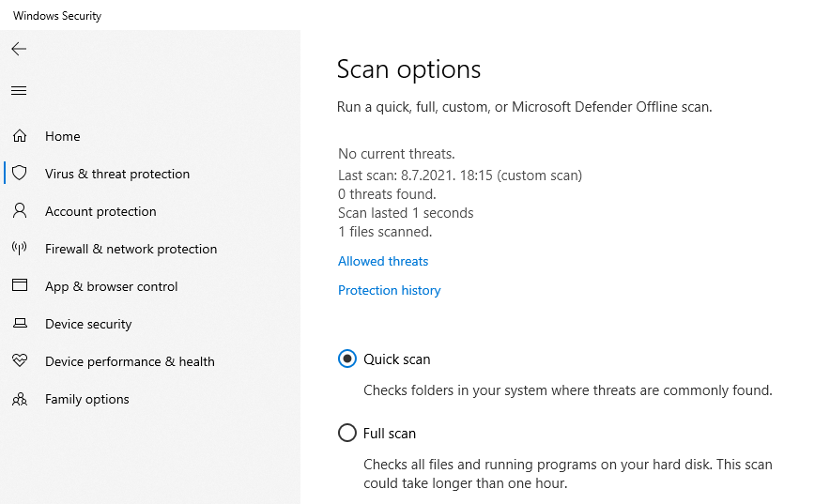Open the Allowed threats link
Viewport: 815px width, 504px height.
click(x=383, y=261)
